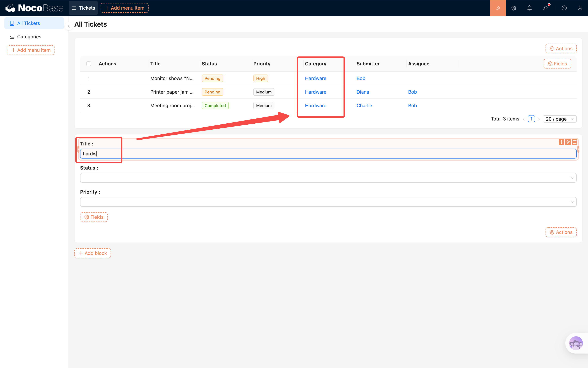Expand the Status dropdown
The width and height of the screenshot is (588, 368).
tap(328, 178)
